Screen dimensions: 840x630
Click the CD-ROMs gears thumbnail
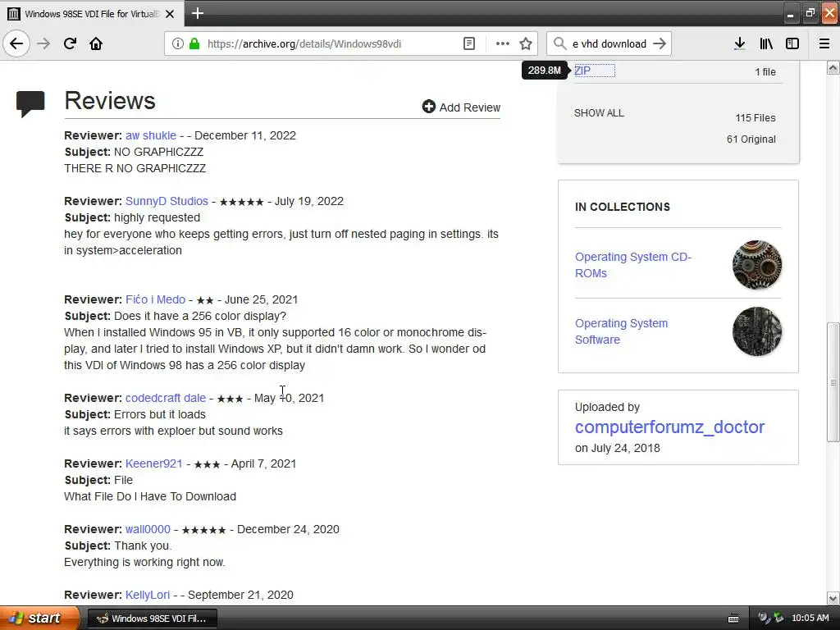click(x=756, y=265)
